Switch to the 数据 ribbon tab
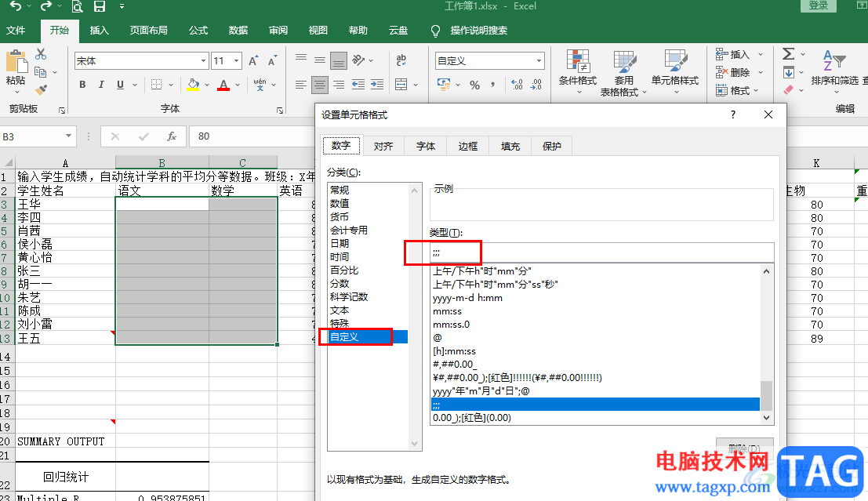868x501 pixels. click(238, 31)
